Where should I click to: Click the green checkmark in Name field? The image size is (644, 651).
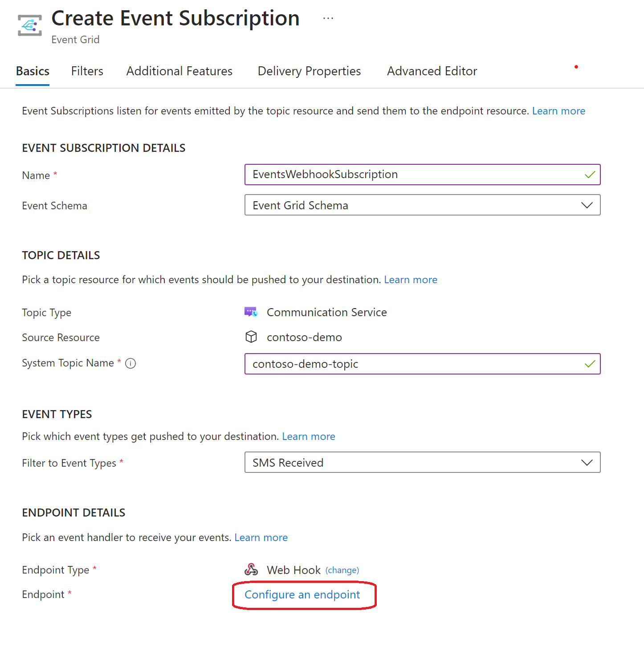(590, 175)
